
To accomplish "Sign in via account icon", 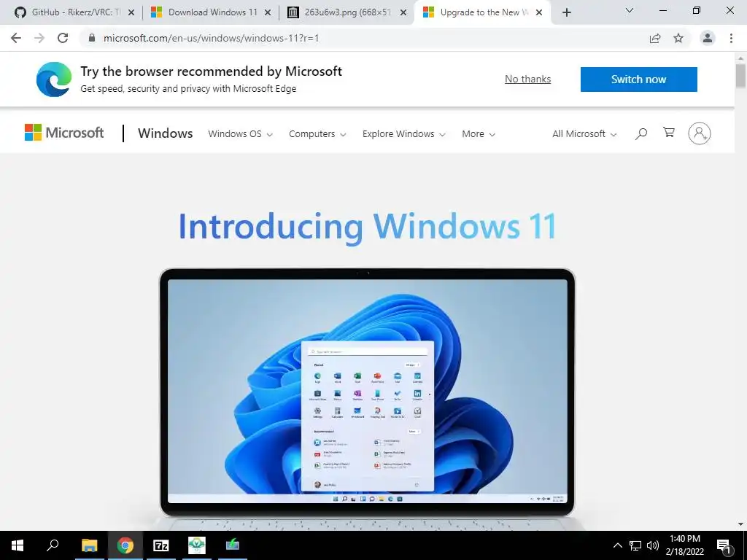I will [x=700, y=133].
